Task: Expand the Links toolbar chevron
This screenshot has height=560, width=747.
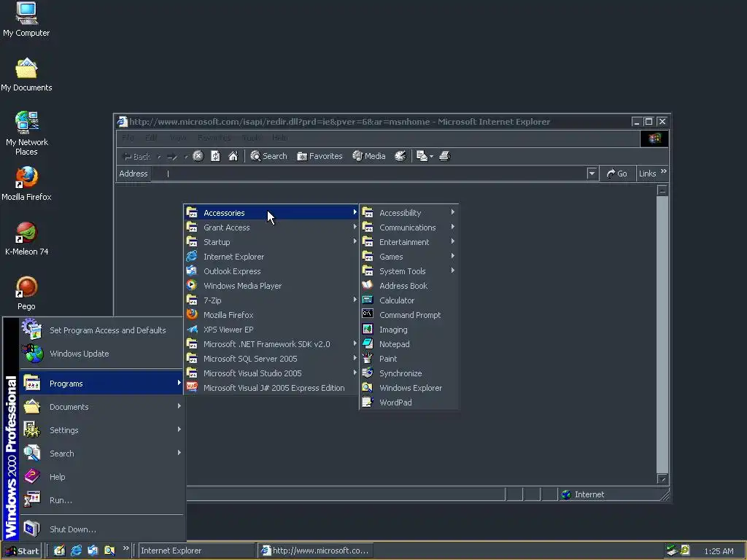Action: pos(664,171)
